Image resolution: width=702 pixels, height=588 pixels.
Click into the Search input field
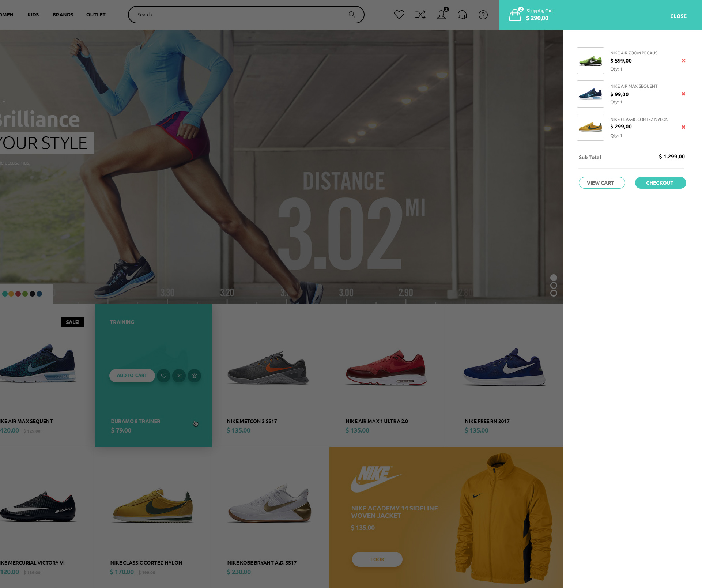238,15
